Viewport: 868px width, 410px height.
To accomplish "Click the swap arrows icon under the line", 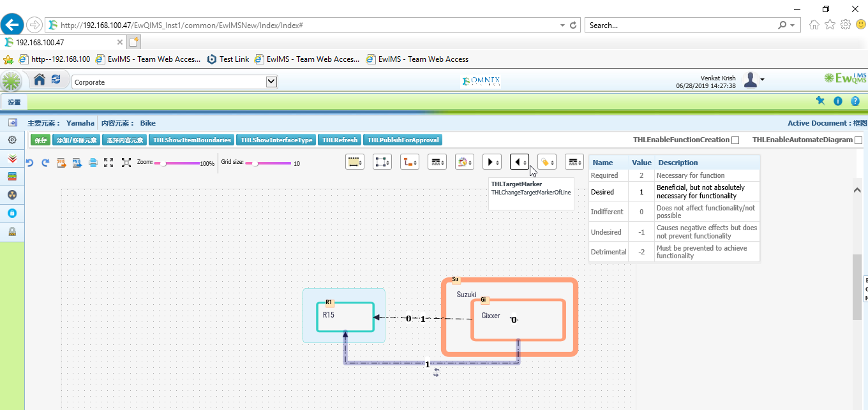I will click(437, 372).
